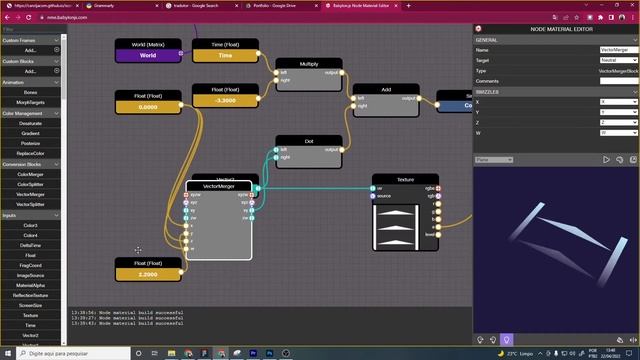Collapse the Custom Blocks section
640x360 pixels.
pyautogui.click(x=56, y=61)
